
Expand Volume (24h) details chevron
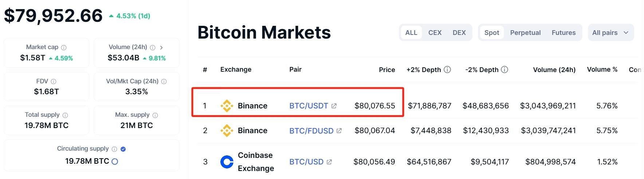tap(161, 48)
